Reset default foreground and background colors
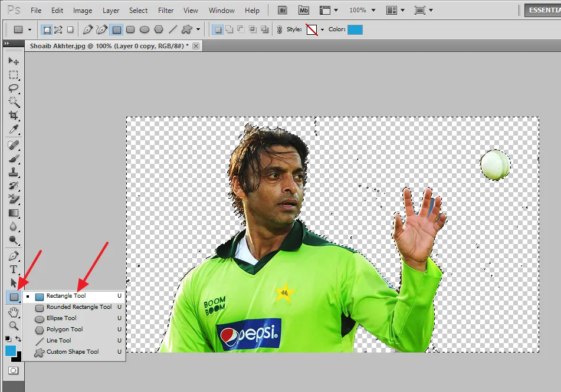The height and width of the screenshot is (392, 561). [x=8, y=338]
